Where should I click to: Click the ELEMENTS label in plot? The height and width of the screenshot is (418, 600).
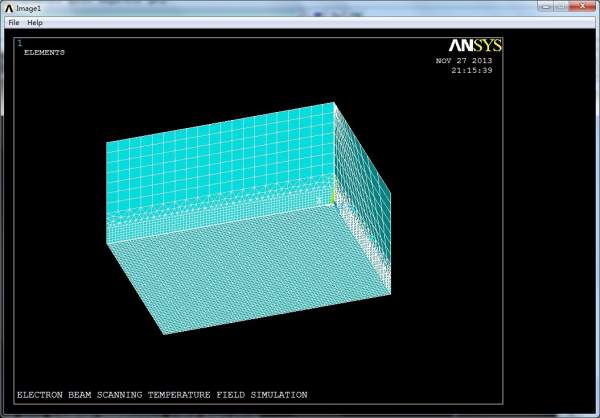click(x=44, y=52)
